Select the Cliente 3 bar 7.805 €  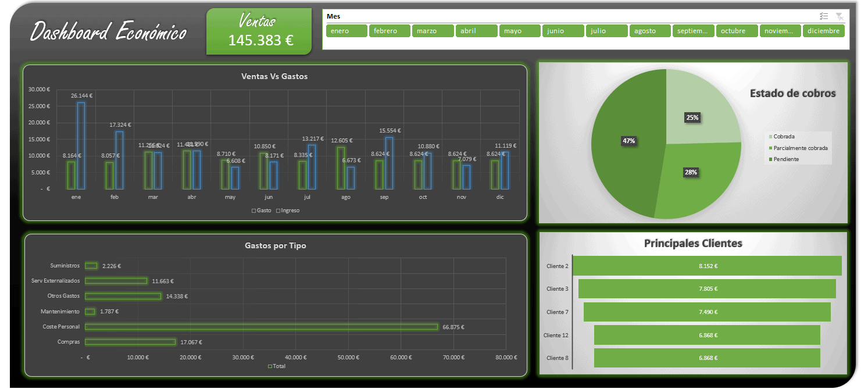707,289
